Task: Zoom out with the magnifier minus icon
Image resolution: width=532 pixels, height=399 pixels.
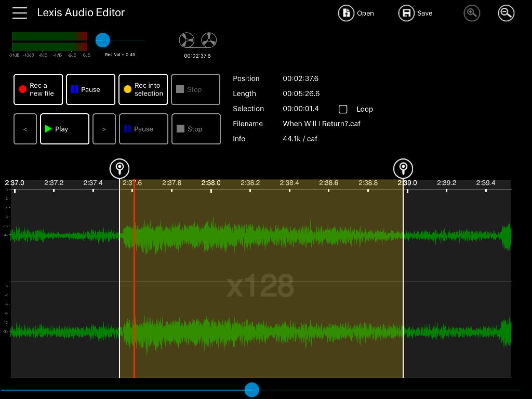Action: [x=506, y=13]
